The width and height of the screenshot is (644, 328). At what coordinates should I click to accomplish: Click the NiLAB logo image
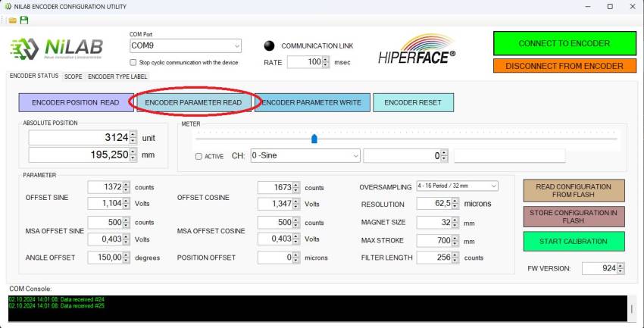point(59,50)
